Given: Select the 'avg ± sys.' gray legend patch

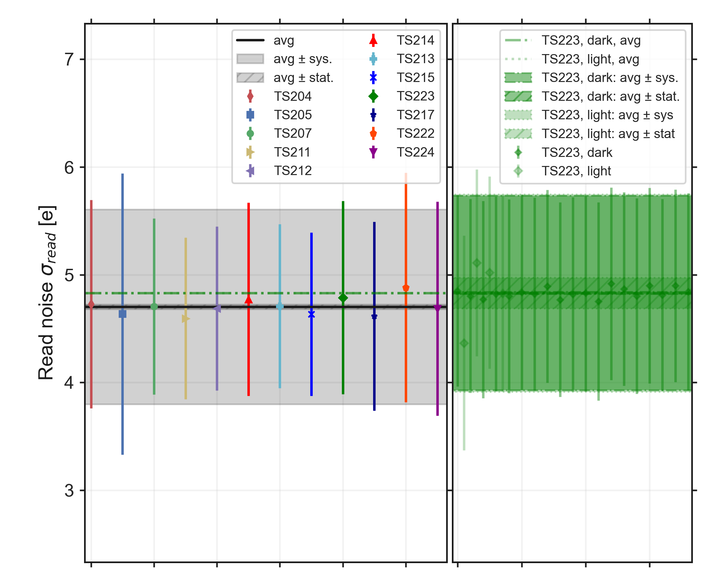Looking at the screenshot, I should [250, 59].
